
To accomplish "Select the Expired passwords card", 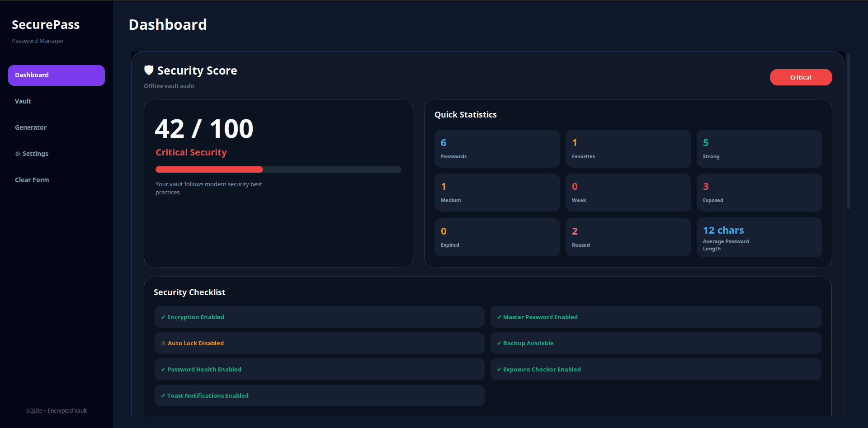I will [497, 237].
